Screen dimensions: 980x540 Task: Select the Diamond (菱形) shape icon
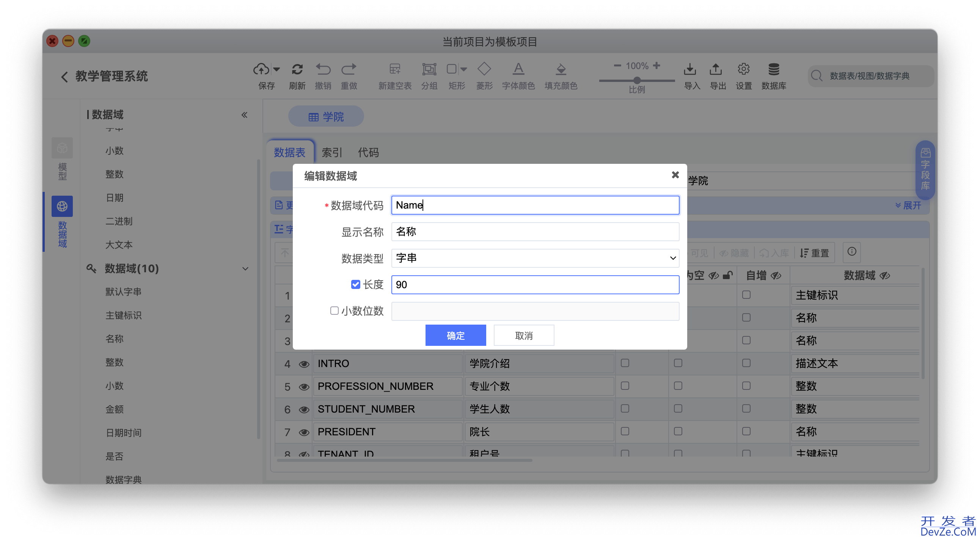484,69
